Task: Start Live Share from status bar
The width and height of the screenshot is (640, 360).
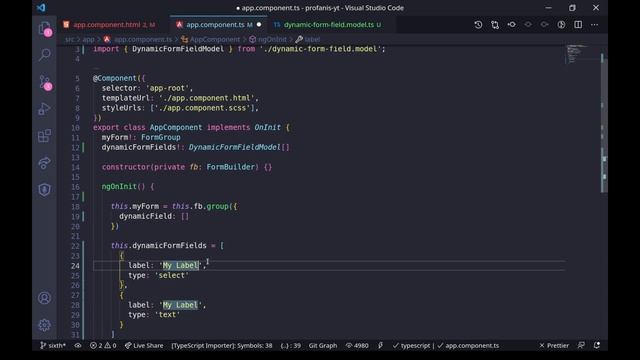Action: (144, 345)
